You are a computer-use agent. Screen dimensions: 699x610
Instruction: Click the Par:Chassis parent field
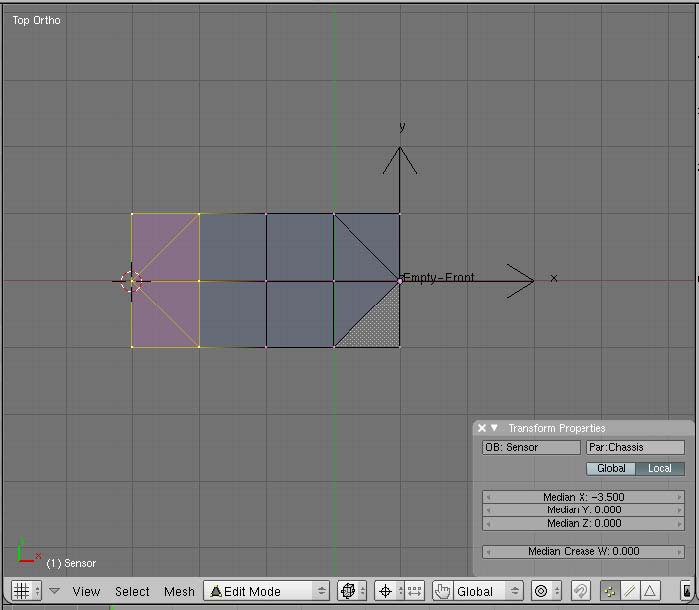pos(635,447)
